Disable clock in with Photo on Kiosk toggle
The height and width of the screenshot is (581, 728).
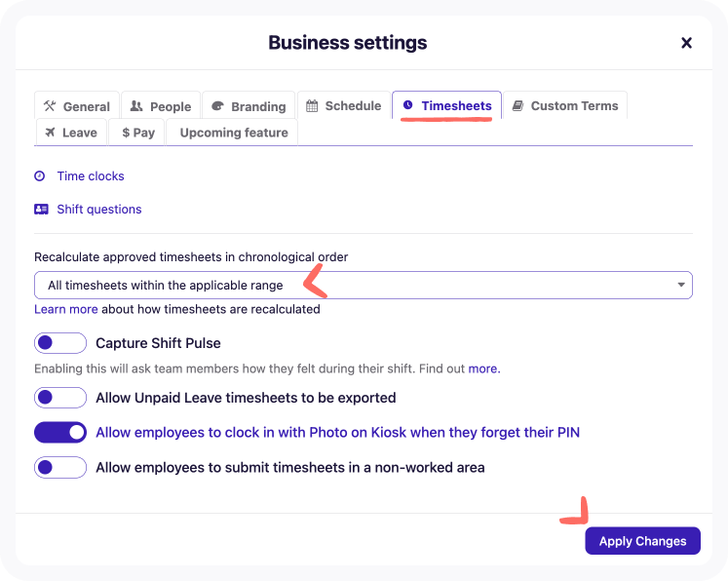tap(60, 433)
